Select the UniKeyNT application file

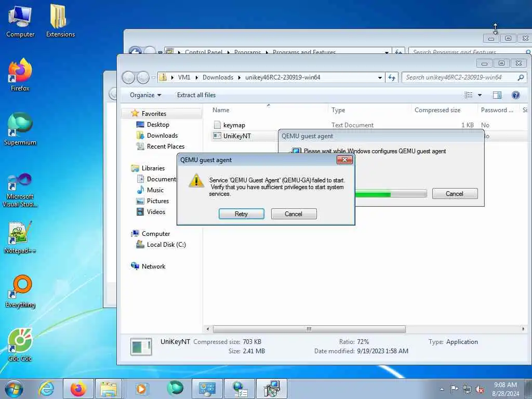237,136
